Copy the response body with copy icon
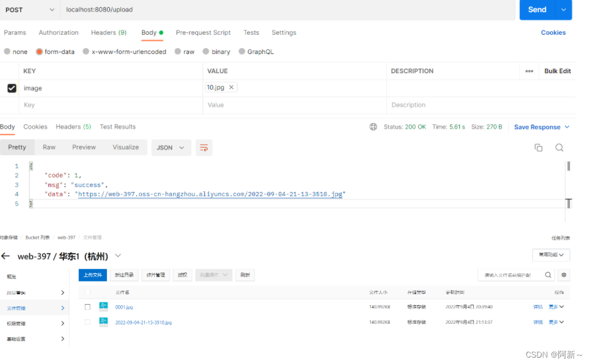The height and width of the screenshot is (364, 591). pyautogui.click(x=538, y=148)
